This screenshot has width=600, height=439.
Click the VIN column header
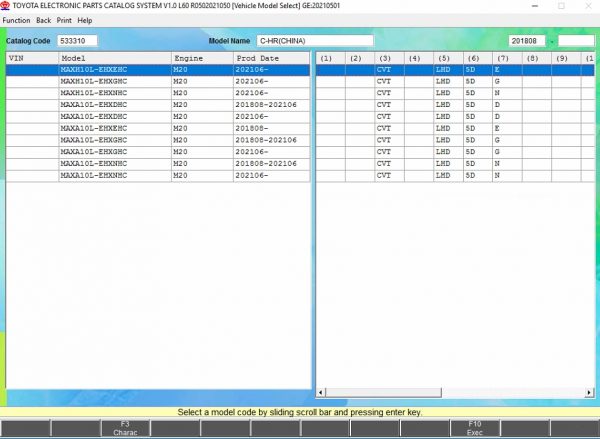pyautogui.click(x=32, y=58)
